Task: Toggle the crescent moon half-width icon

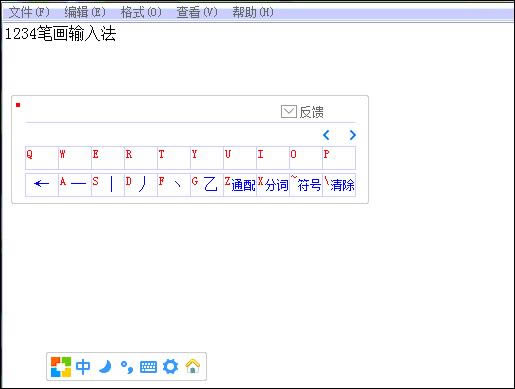Action: pyautogui.click(x=105, y=367)
